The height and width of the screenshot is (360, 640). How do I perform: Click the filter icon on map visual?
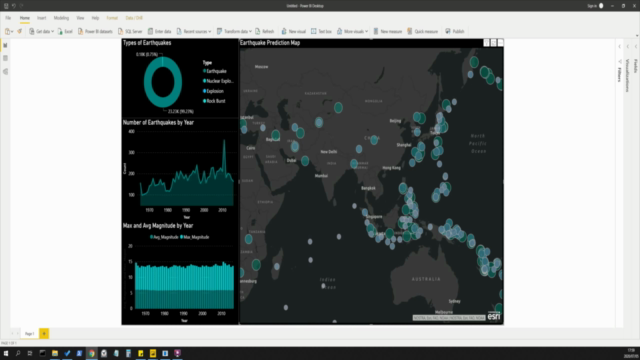[487, 43]
